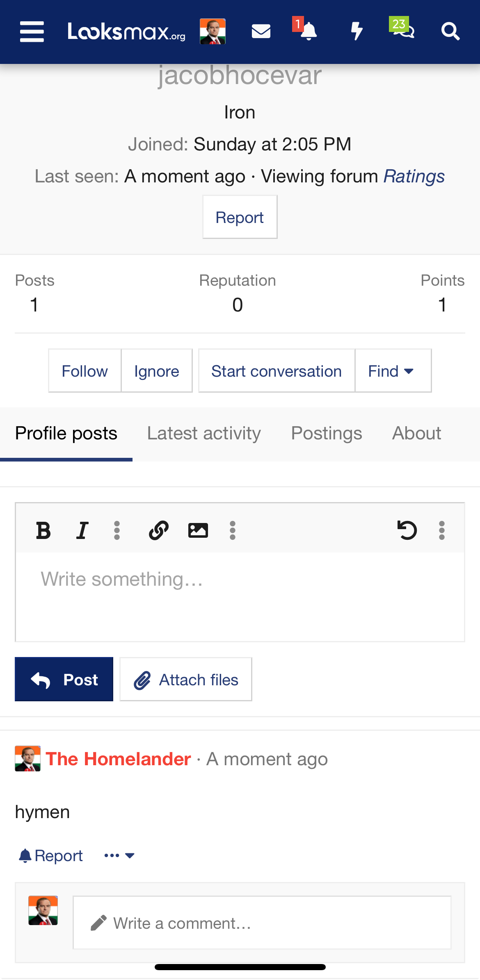Image resolution: width=480 pixels, height=980 pixels.
Task: Open the magnifier search icon
Action: tap(450, 31)
